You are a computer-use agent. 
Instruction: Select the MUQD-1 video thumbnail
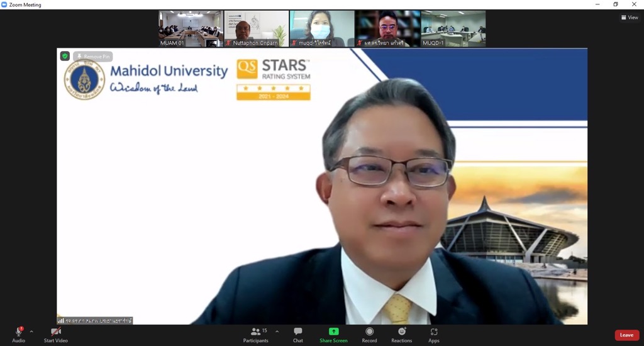coord(453,28)
